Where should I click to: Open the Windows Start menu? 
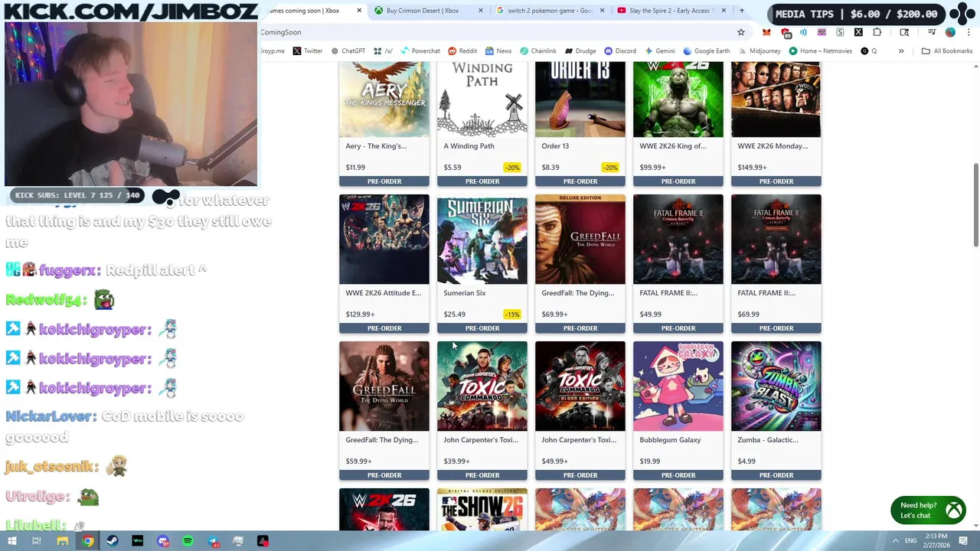coord(11,541)
